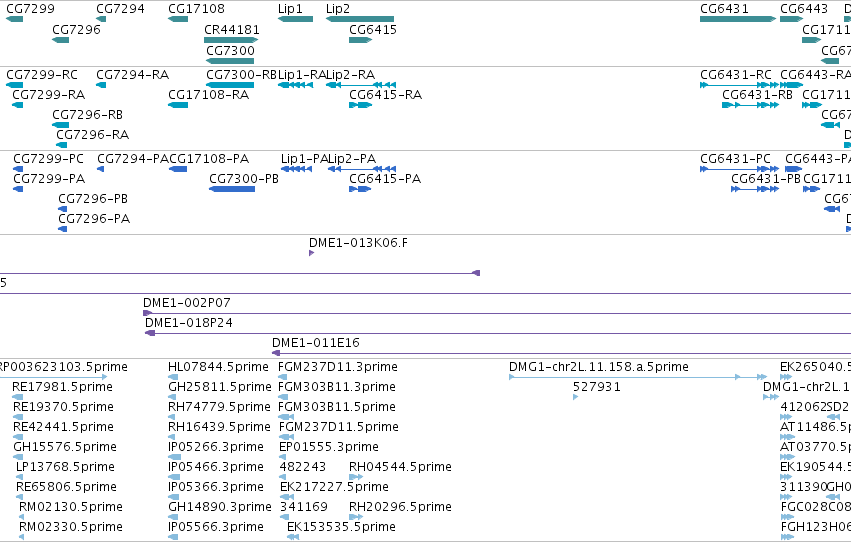
Task: Select BAC end DME1-013K06.F
Action: (312, 253)
